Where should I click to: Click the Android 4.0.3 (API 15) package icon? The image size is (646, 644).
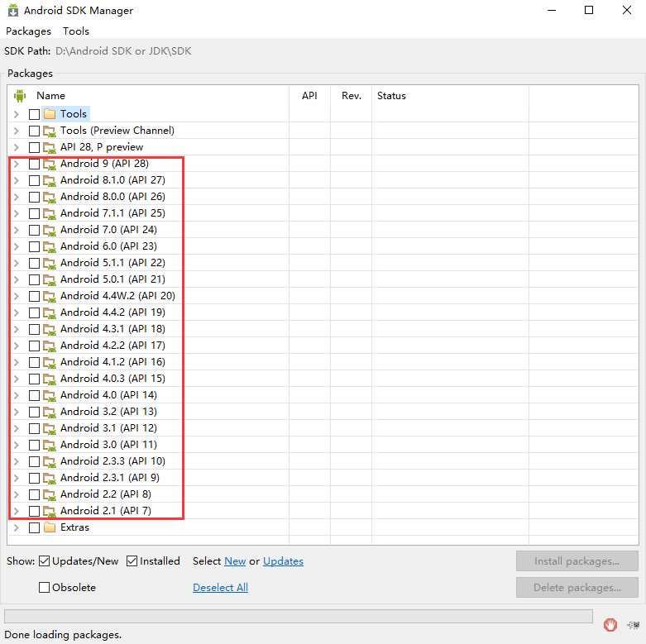pos(50,379)
